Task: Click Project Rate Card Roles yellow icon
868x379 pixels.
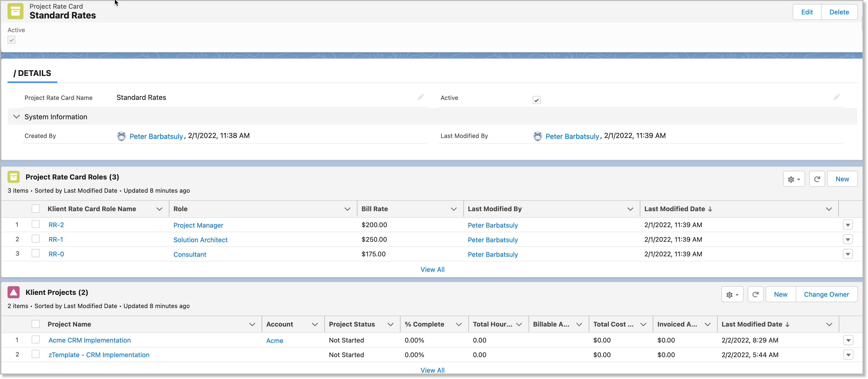Action: pos(13,177)
